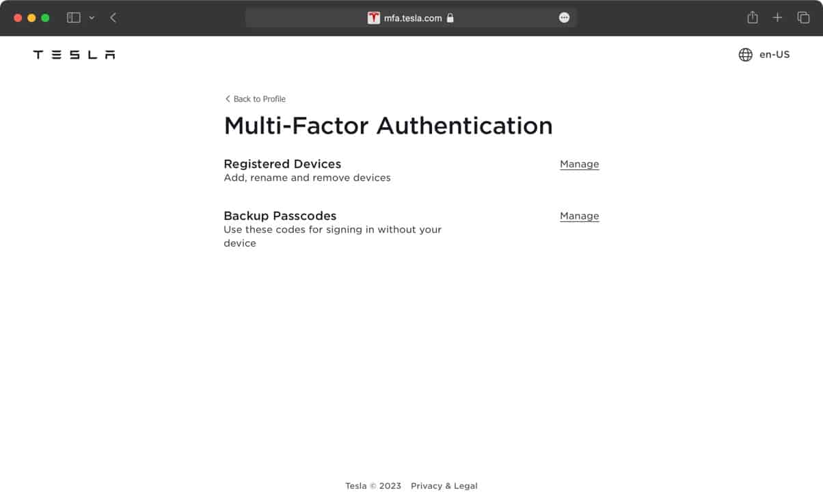Select the mfa.tesla.com address field
823x504 pixels.
pyautogui.click(x=411, y=18)
